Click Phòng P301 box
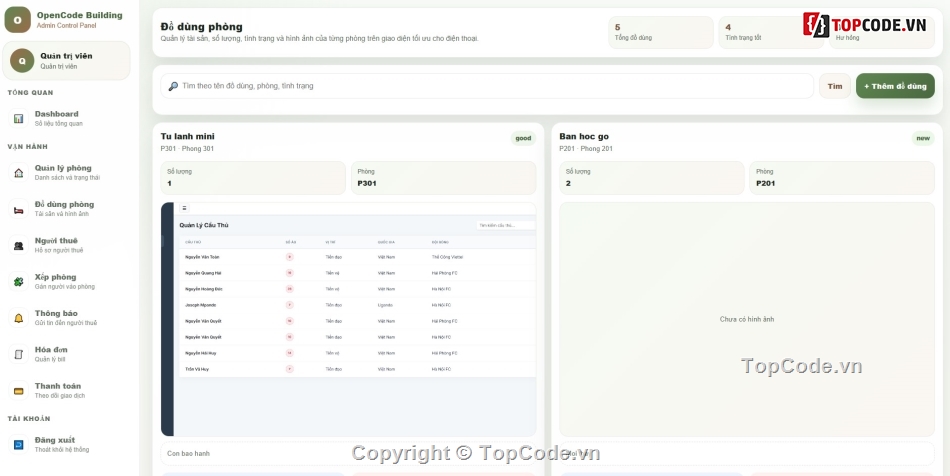The image size is (950, 476). tap(443, 177)
